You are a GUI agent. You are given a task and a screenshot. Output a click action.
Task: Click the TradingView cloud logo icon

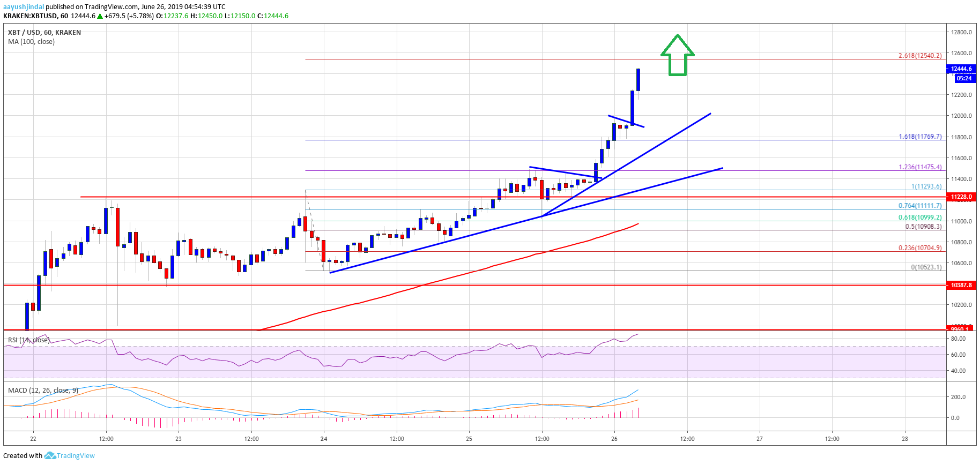50,456
